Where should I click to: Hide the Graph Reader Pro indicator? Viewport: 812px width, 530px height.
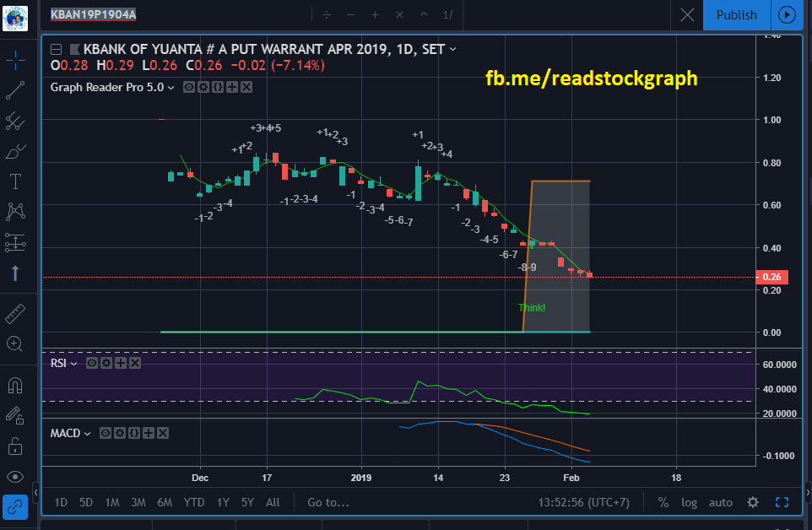click(189, 87)
